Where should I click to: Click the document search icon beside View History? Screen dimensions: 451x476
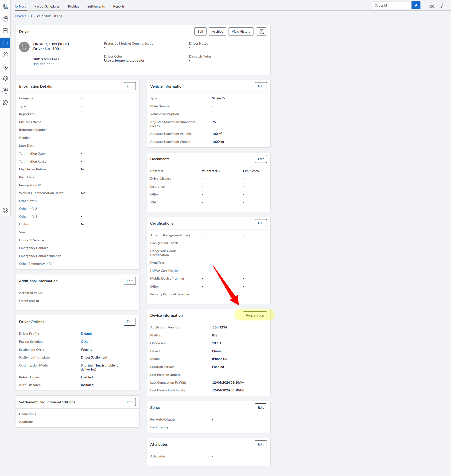point(261,31)
